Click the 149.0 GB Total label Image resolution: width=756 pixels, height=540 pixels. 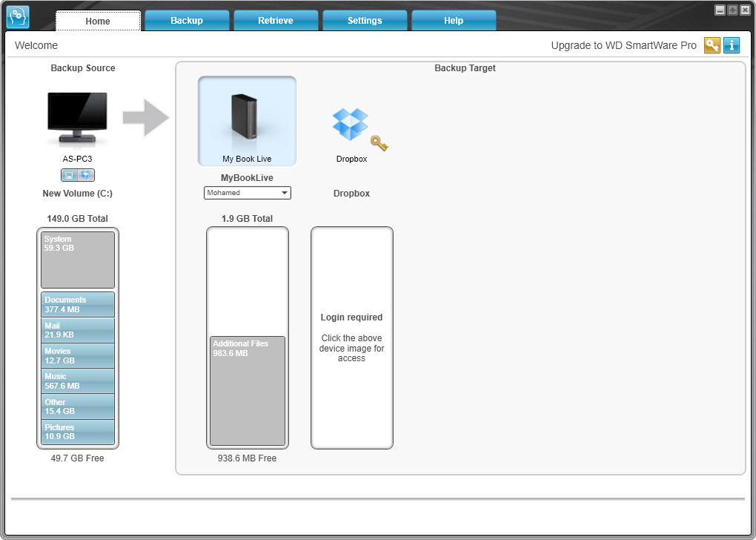[77, 219]
